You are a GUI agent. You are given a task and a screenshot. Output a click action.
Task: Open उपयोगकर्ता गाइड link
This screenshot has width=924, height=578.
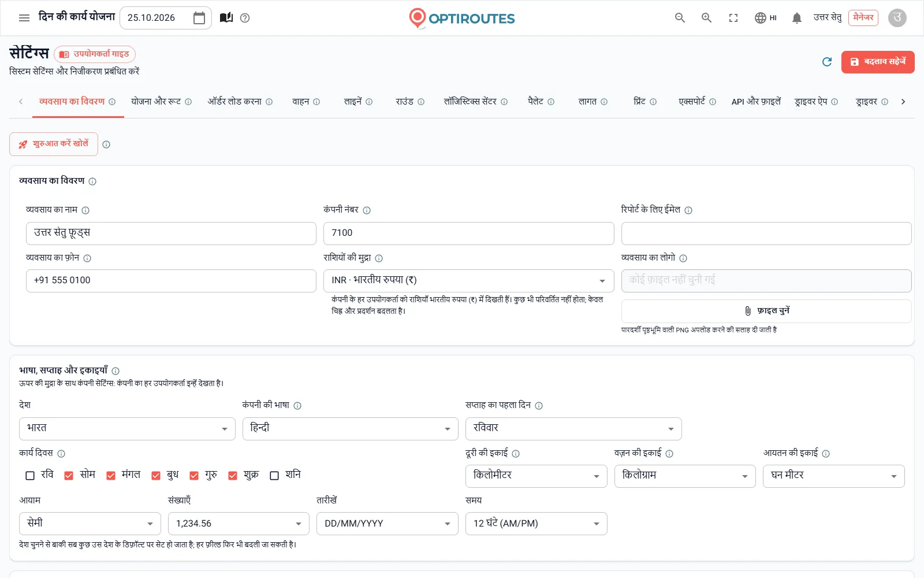click(x=95, y=54)
